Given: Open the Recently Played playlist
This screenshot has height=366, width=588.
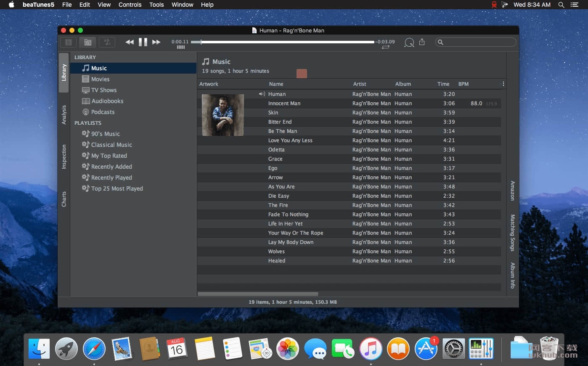Looking at the screenshot, I should tap(133, 178).
